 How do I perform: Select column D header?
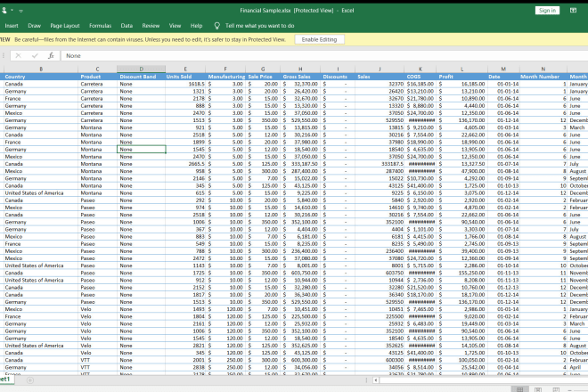coord(142,69)
